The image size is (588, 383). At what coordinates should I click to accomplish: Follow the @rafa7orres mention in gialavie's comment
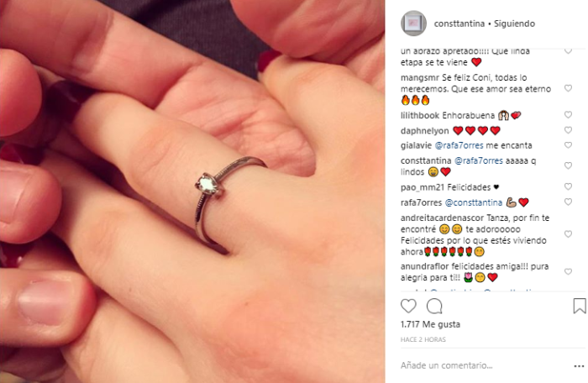[459, 145]
